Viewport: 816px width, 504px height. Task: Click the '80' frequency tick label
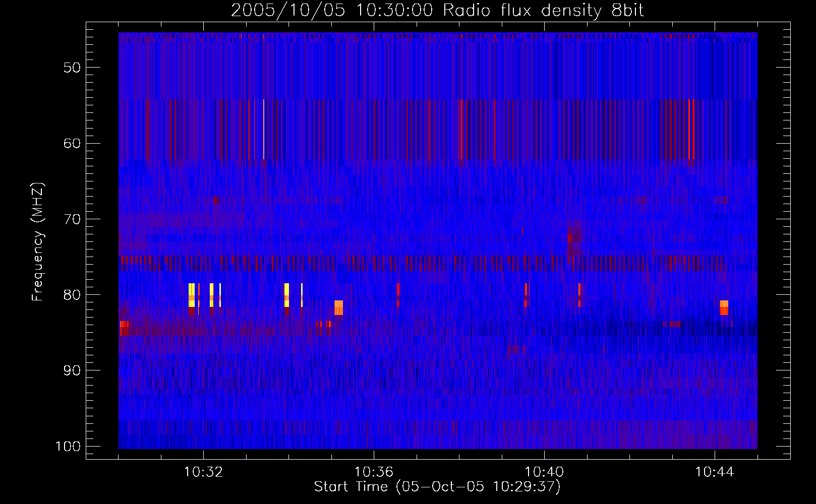click(72, 295)
